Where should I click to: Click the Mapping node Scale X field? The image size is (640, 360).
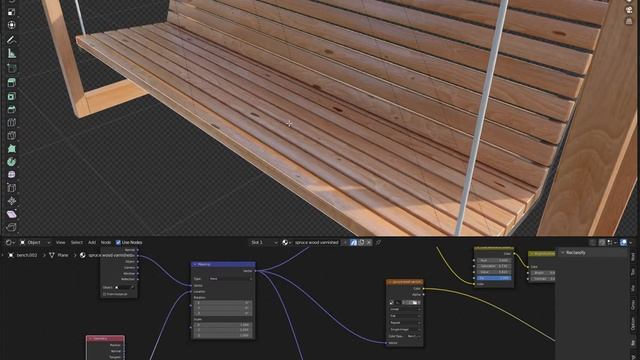223,325
